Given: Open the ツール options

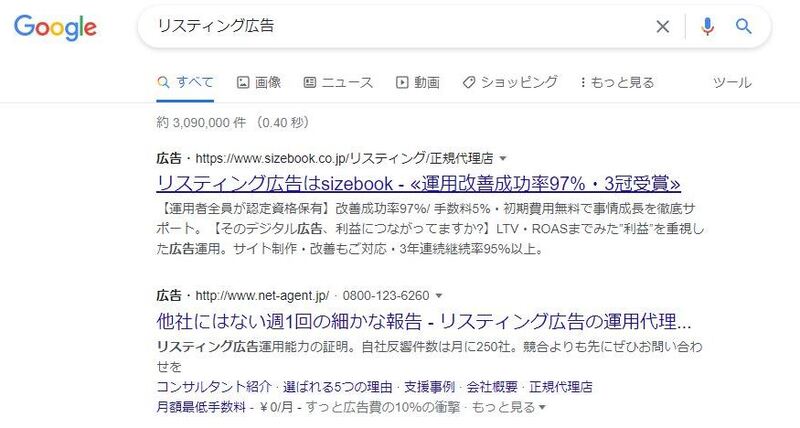Looking at the screenshot, I should click(x=732, y=82).
